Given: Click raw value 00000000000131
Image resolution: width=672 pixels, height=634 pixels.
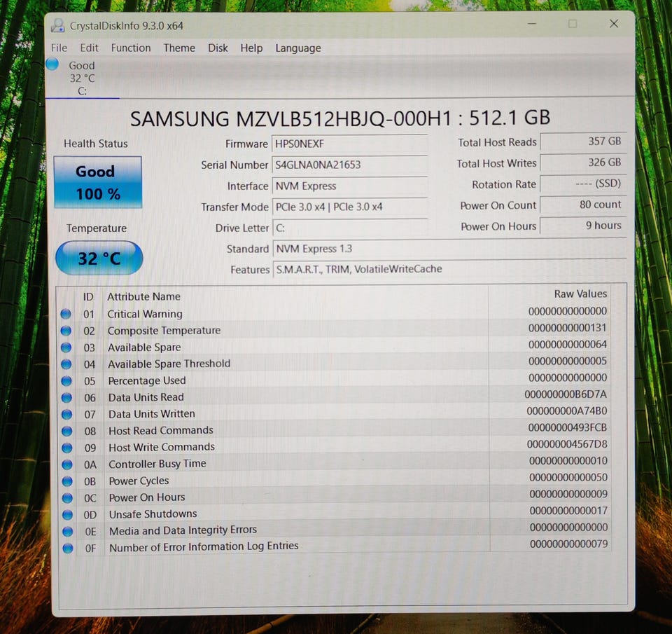Looking at the screenshot, I should click(x=568, y=328).
